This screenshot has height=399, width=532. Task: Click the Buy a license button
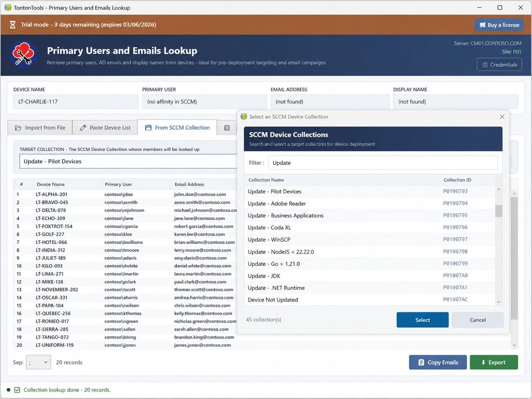[499, 25]
